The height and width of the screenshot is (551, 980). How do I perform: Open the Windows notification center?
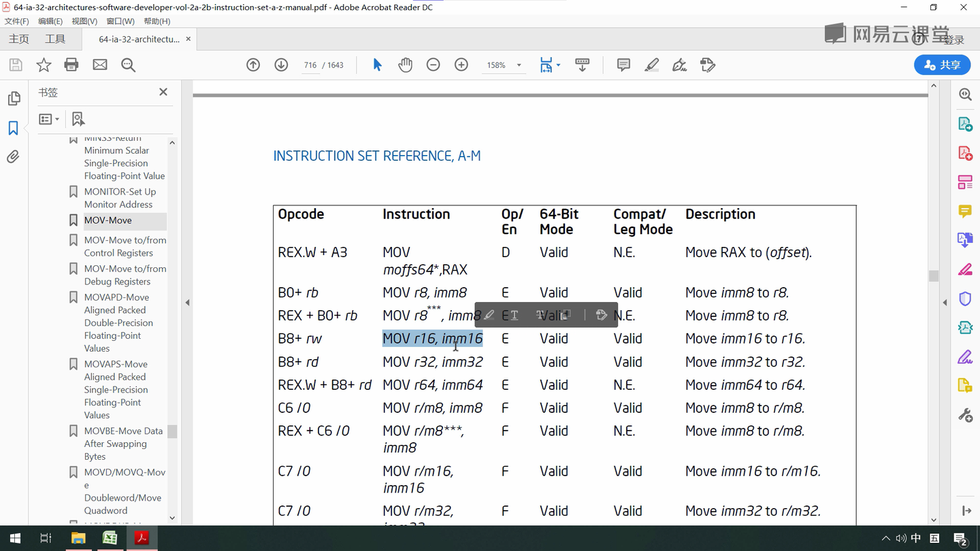[960, 539]
